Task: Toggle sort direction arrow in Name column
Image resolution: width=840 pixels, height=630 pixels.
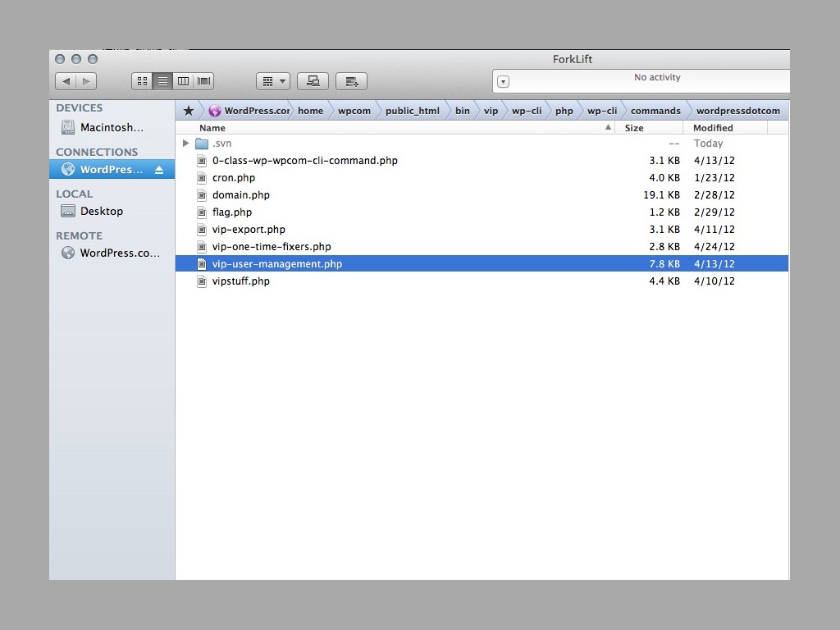Action: 608,127
